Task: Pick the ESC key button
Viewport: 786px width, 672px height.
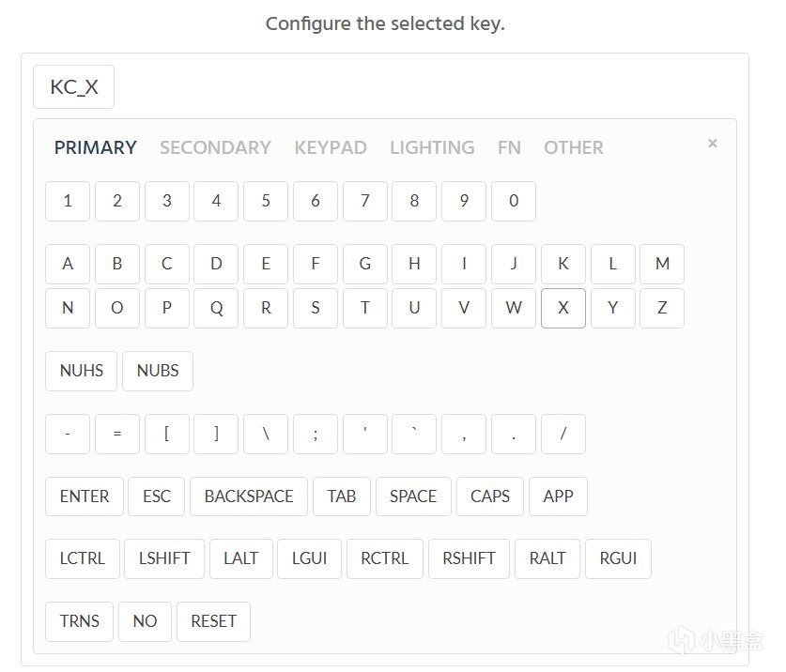Action: 157,496
